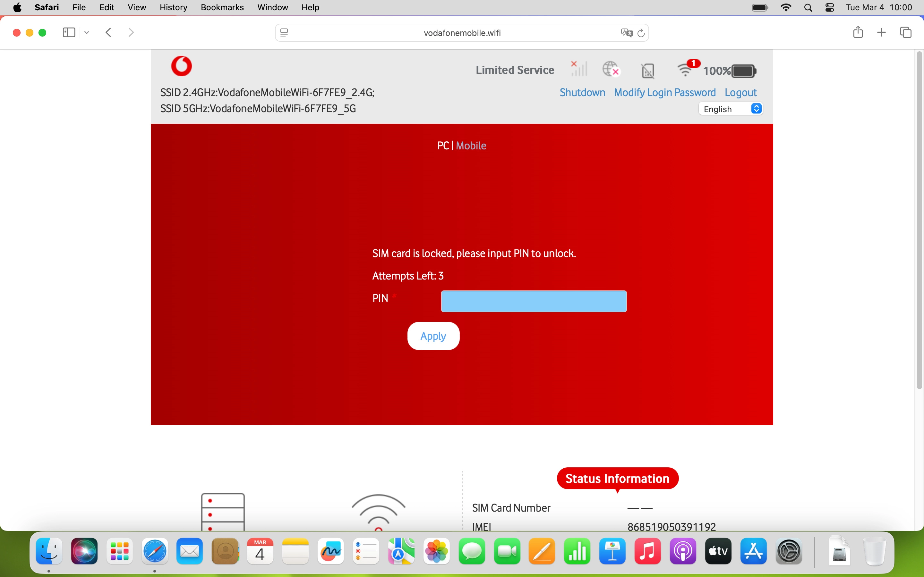
Task: Open the Bookmarks menu
Action: coord(222,7)
